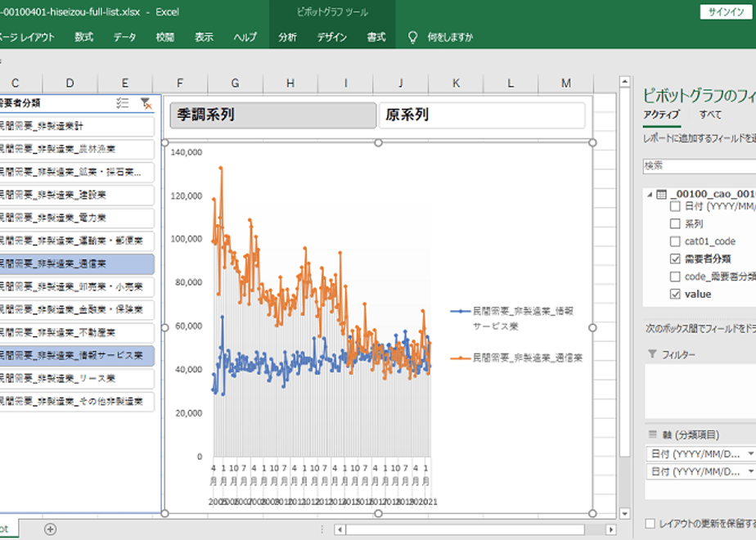Clear the slicer filter with the funnel icon
756x540 pixels.
146,103
